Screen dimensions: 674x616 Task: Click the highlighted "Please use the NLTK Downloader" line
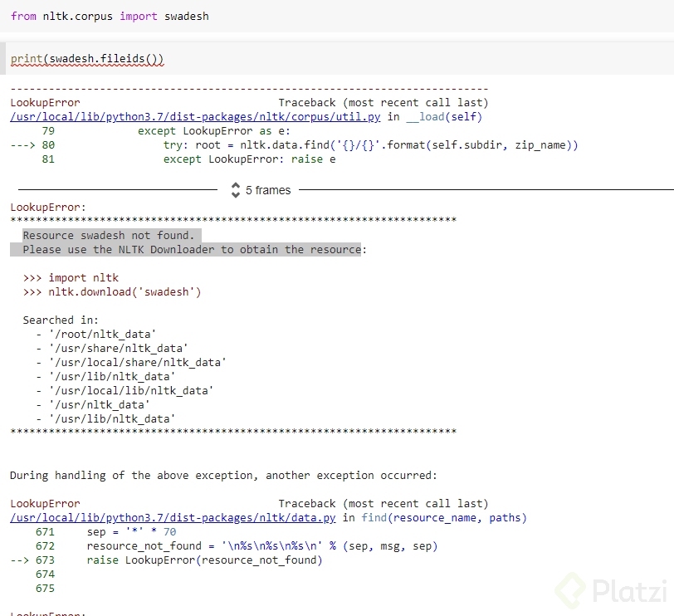(x=192, y=250)
